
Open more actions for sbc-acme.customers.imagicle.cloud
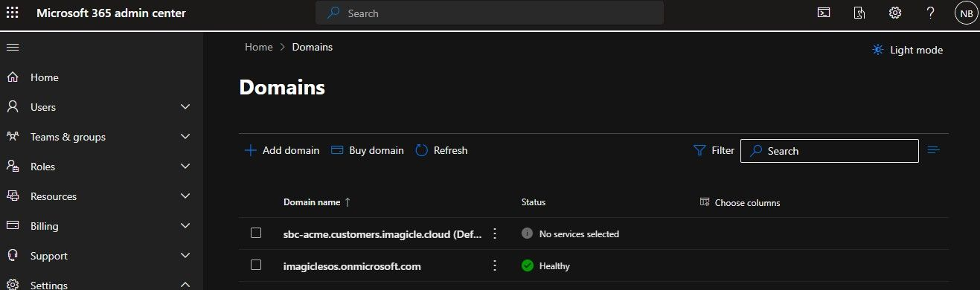pyautogui.click(x=494, y=233)
